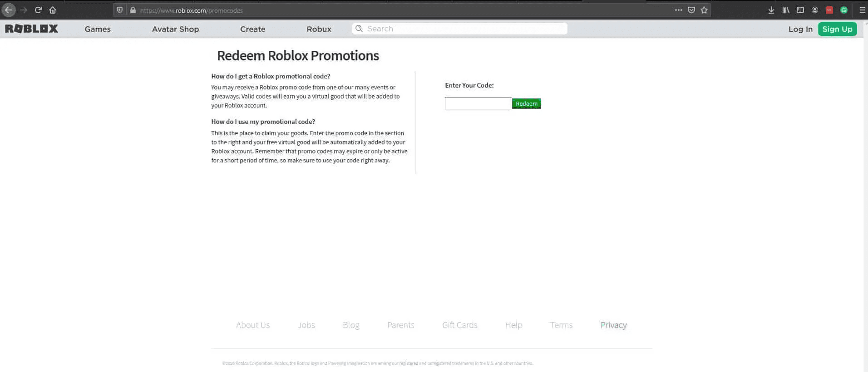Click Log In at the top right
The height and width of the screenshot is (372, 868).
pos(800,29)
